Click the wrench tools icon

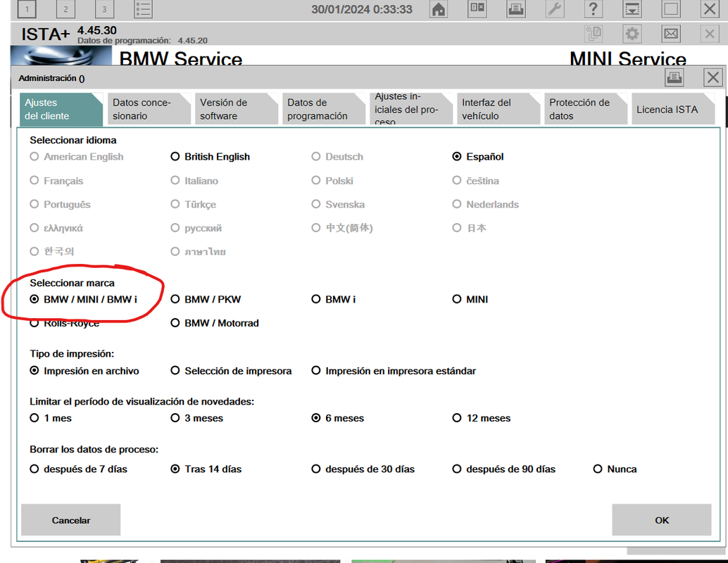click(x=554, y=9)
